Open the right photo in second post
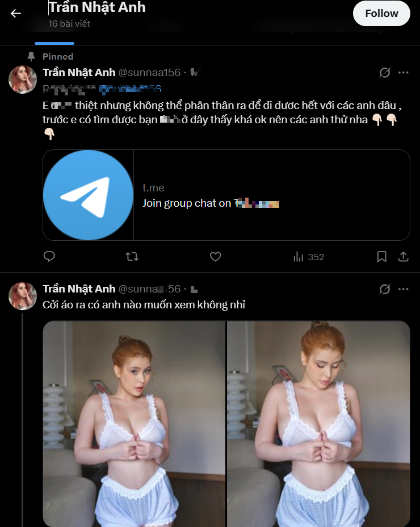The width and height of the screenshot is (420, 527). pos(318,423)
